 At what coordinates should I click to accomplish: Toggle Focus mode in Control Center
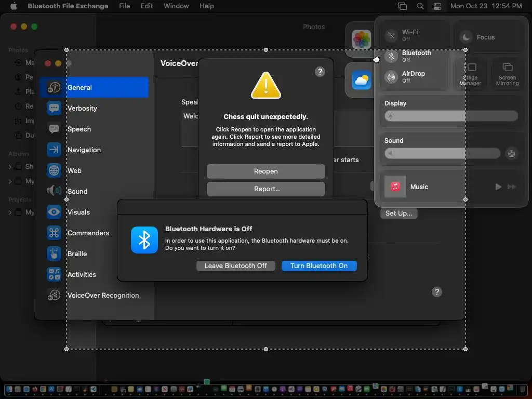click(x=466, y=37)
